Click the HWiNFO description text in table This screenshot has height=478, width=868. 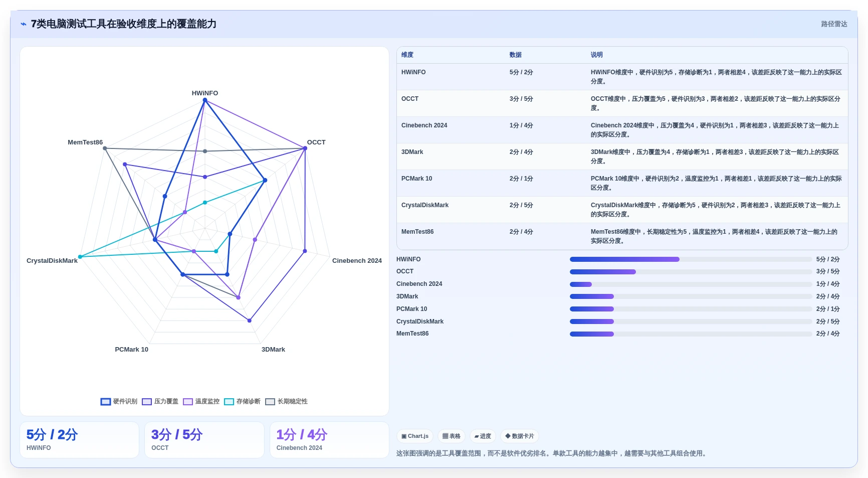[x=716, y=77]
